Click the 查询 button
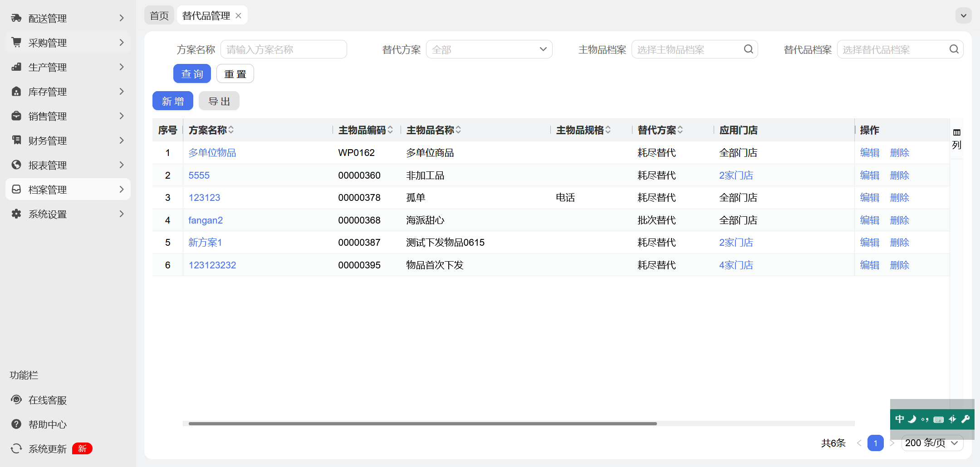 click(192, 74)
